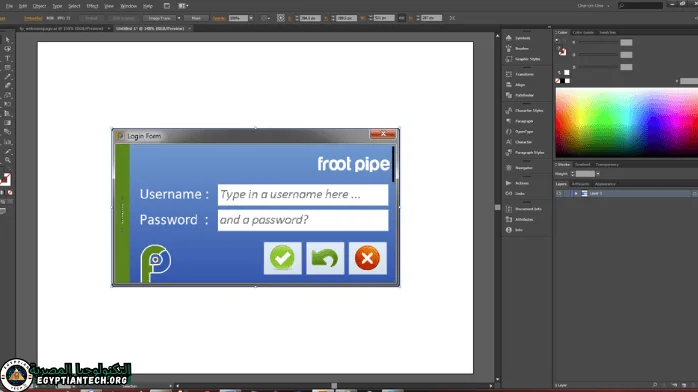698x392 pixels.
Task: Open the One-on-One workspace switcher
Action: click(593, 6)
